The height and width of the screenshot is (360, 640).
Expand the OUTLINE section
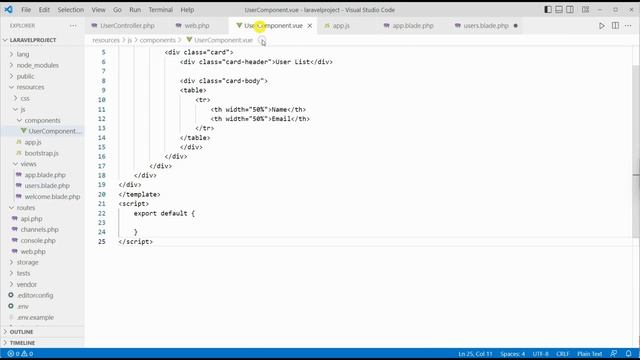pyautogui.click(x=21, y=332)
